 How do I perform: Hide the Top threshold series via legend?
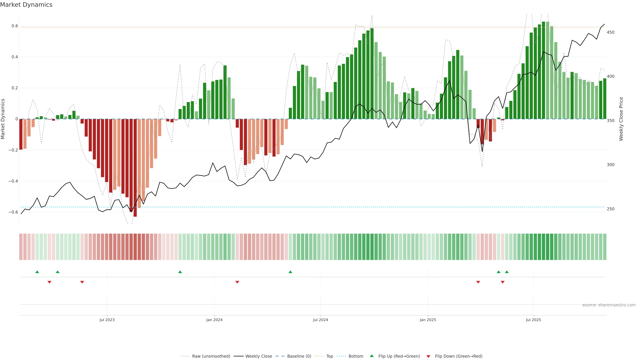[330, 356]
